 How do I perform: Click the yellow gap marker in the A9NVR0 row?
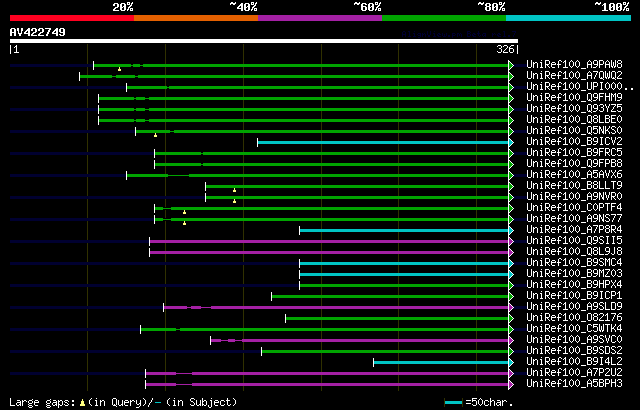234,201
